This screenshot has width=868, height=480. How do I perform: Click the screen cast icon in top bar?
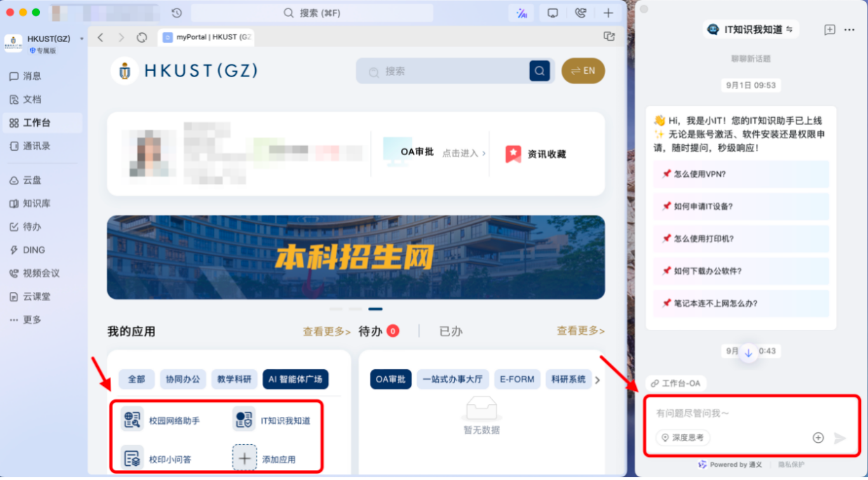pyautogui.click(x=552, y=13)
